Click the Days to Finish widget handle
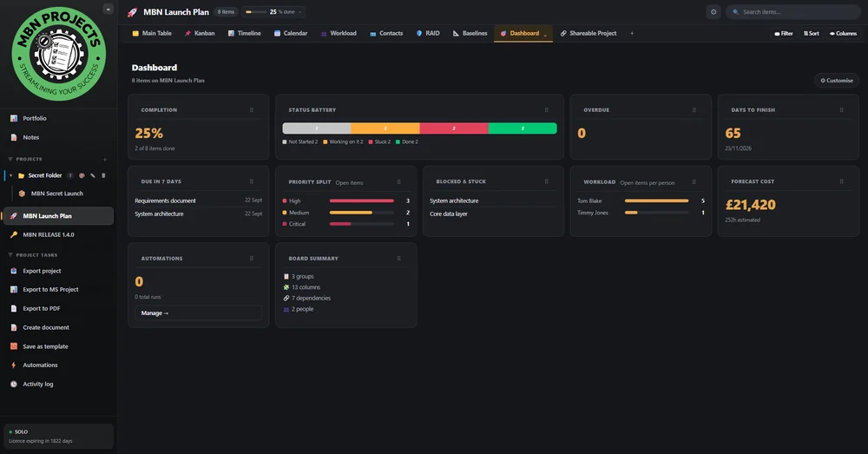 pyautogui.click(x=841, y=109)
